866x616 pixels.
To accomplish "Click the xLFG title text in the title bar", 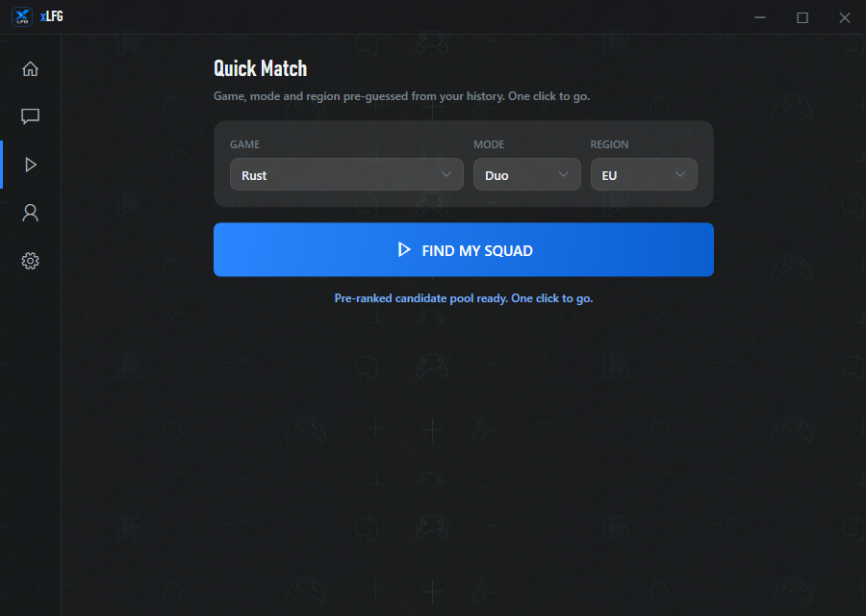I will click(52, 16).
